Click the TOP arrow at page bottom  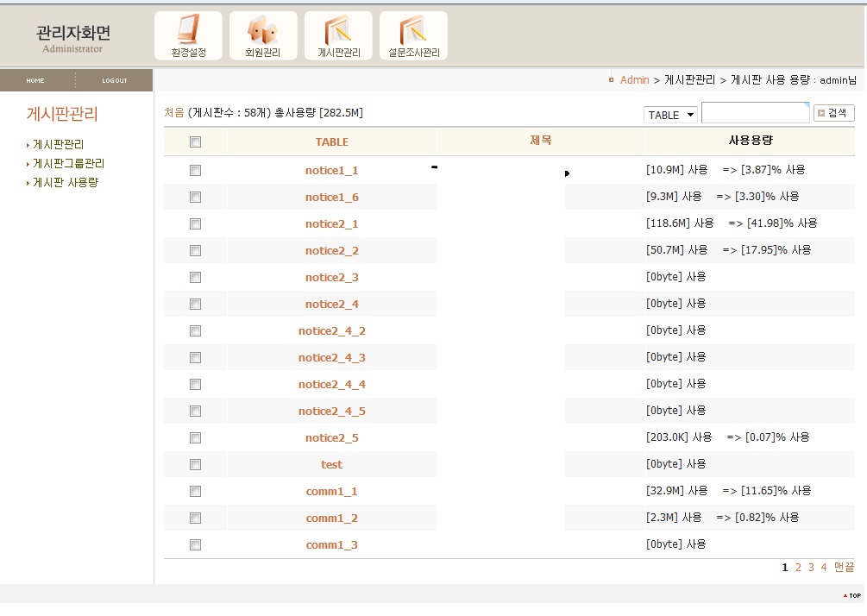click(x=851, y=595)
